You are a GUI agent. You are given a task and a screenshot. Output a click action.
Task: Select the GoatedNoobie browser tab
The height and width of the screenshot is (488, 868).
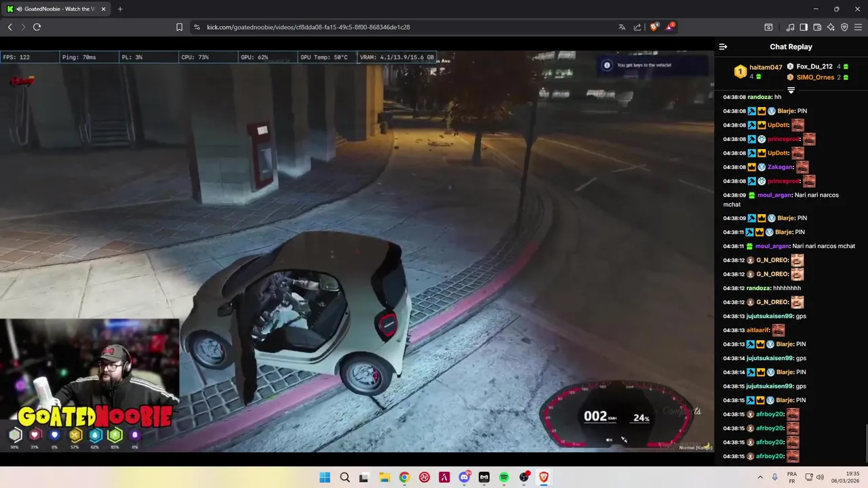56,9
